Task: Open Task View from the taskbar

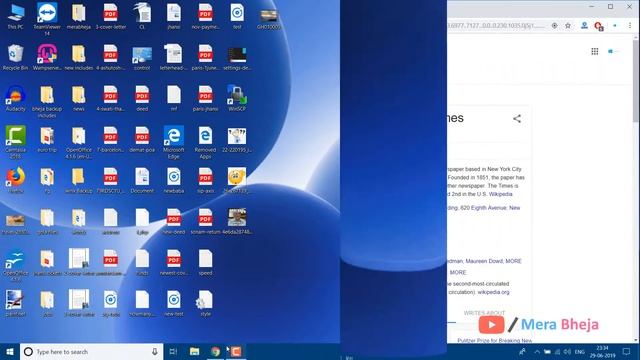Action: [x=173, y=351]
